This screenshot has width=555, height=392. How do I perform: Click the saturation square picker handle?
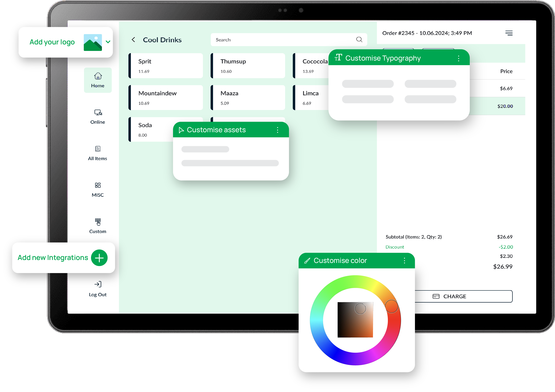click(360, 308)
